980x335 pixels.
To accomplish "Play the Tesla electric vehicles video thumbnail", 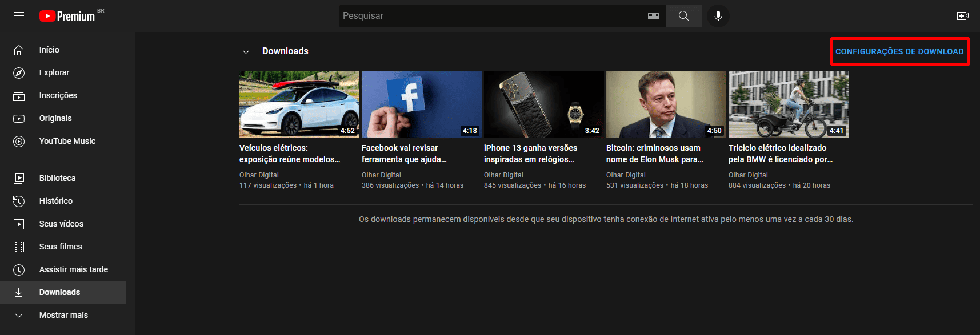I will 299,104.
